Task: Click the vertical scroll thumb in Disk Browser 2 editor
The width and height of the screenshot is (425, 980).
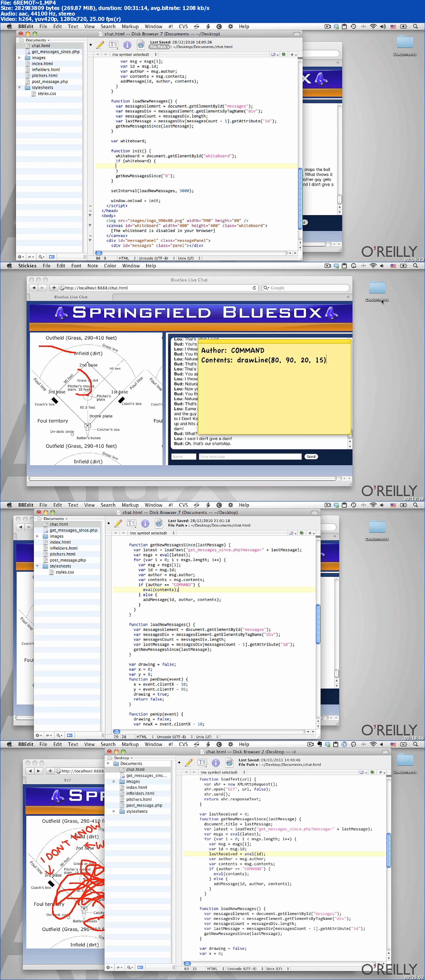Action: [x=389, y=850]
